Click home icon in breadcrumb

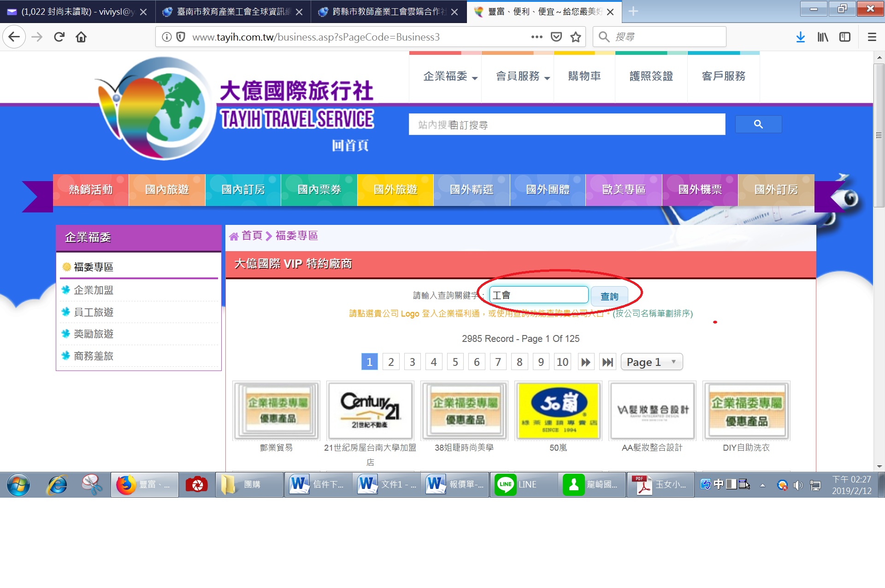coord(234,236)
